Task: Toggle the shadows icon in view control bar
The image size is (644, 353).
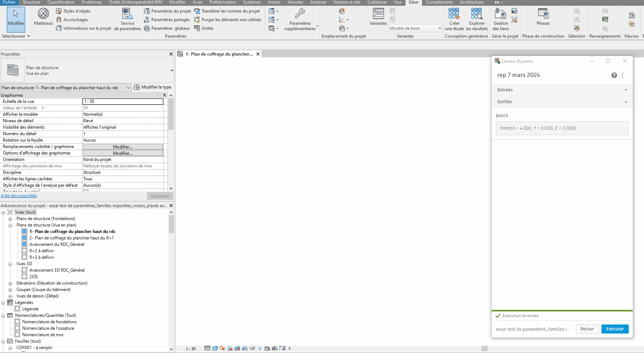Action: pyautogui.click(x=230, y=348)
